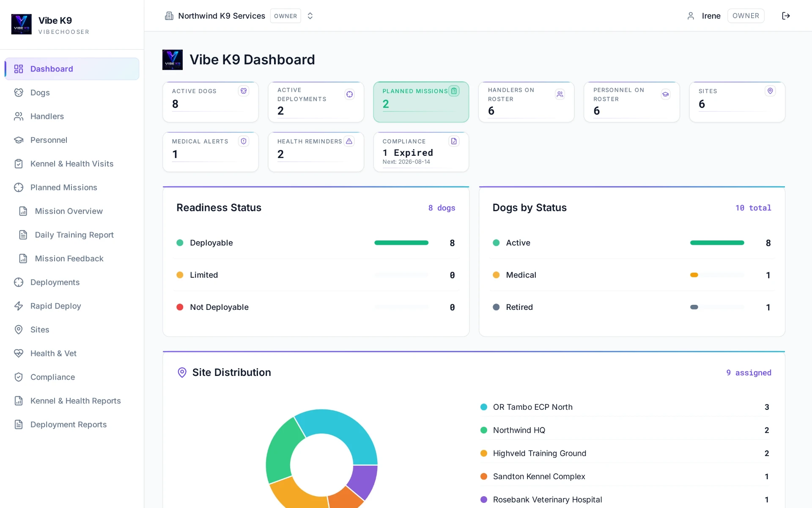The height and width of the screenshot is (508, 812).
Task: Click the people icon on Handlers on Roster card
Action: [x=560, y=94]
